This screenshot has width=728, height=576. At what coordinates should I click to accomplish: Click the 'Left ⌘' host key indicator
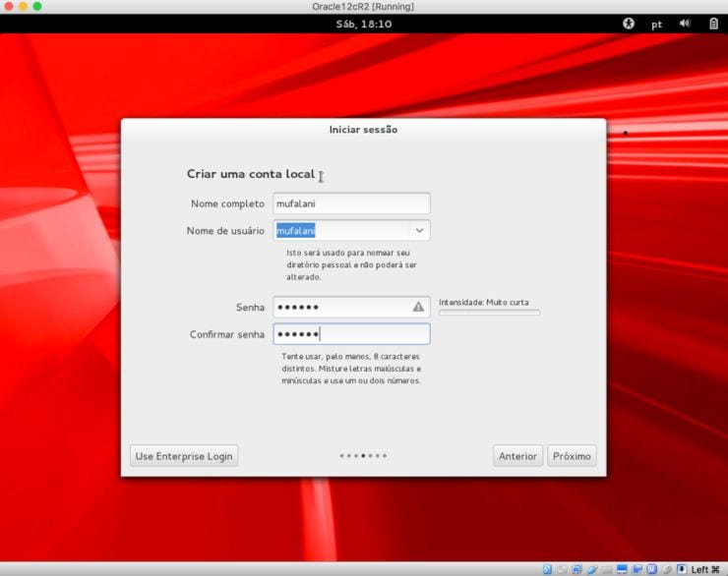705,569
